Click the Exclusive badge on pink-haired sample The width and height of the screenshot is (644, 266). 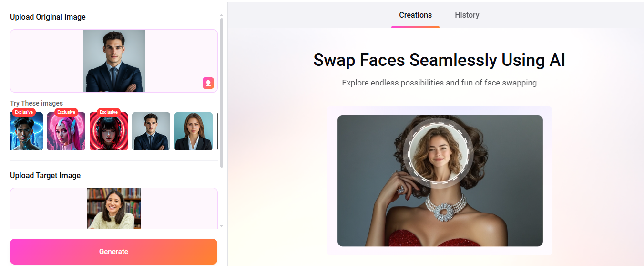[66, 112]
